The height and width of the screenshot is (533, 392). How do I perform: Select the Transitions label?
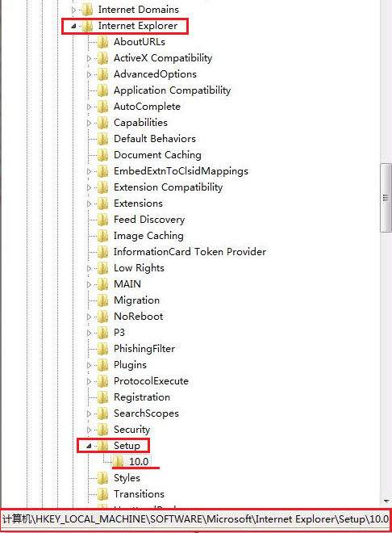(140, 494)
